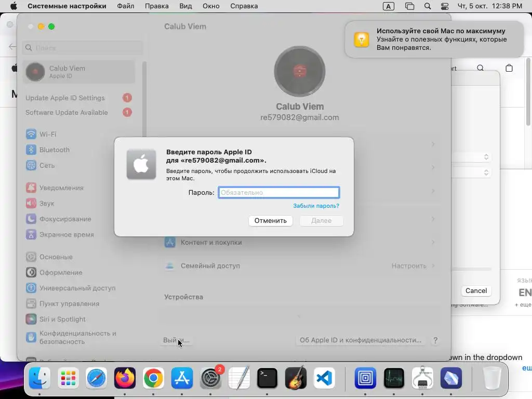This screenshot has width=532, height=399.
Task: Click the search icon in the background Safari window
Action: click(x=481, y=68)
